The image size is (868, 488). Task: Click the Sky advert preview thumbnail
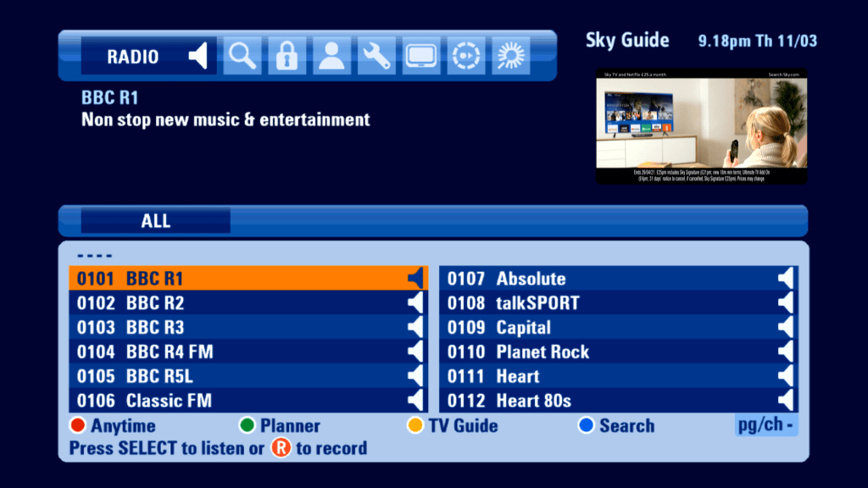[701, 127]
